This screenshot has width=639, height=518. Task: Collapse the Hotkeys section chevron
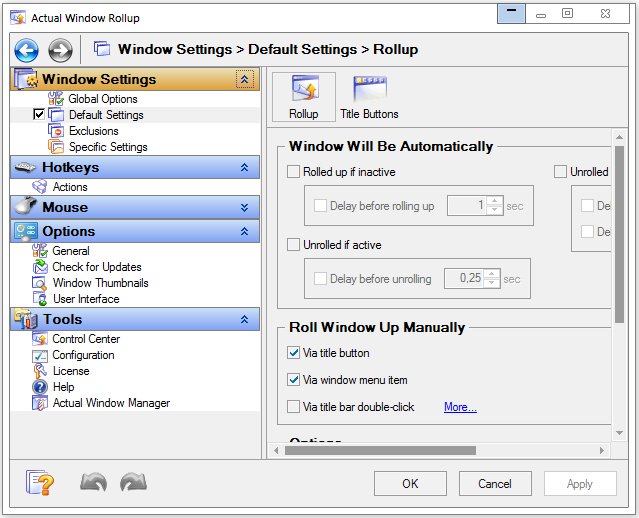245,167
